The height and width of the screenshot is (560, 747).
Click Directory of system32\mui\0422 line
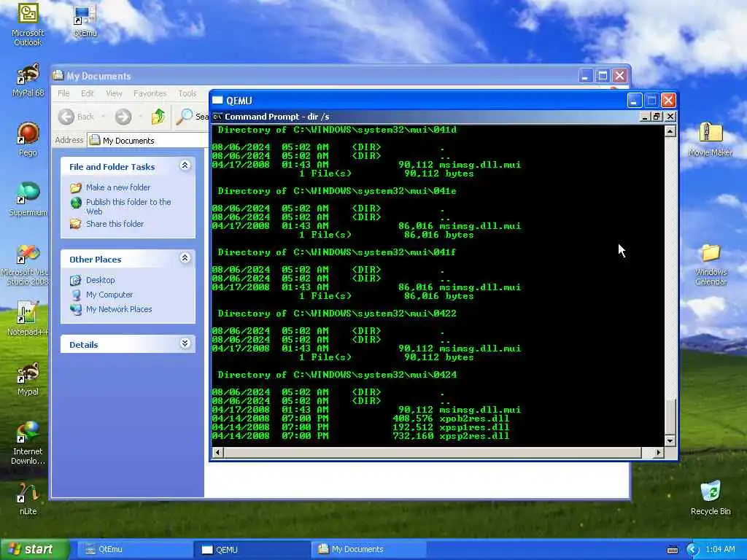pos(337,314)
